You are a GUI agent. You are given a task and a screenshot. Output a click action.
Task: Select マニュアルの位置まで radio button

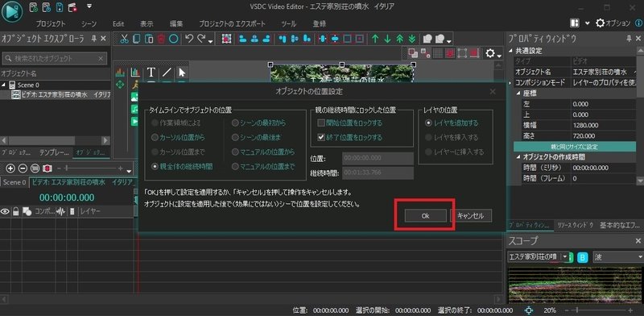point(235,167)
